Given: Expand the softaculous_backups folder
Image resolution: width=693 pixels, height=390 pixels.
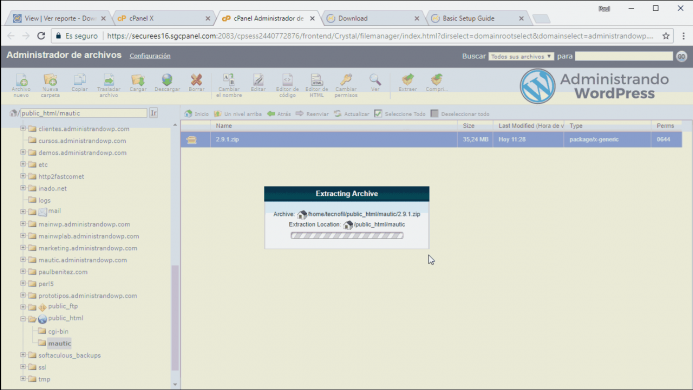Looking at the screenshot, I should (x=23, y=355).
